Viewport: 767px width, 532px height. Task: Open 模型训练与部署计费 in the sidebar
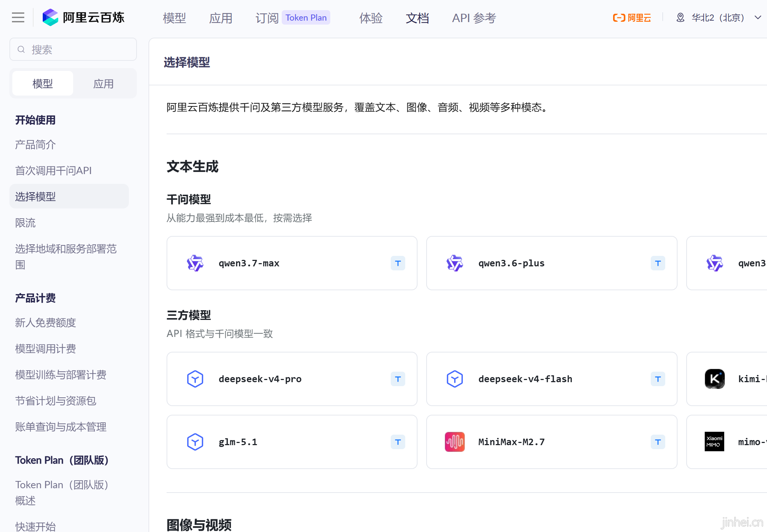pyautogui.click(x=61, y=375)
